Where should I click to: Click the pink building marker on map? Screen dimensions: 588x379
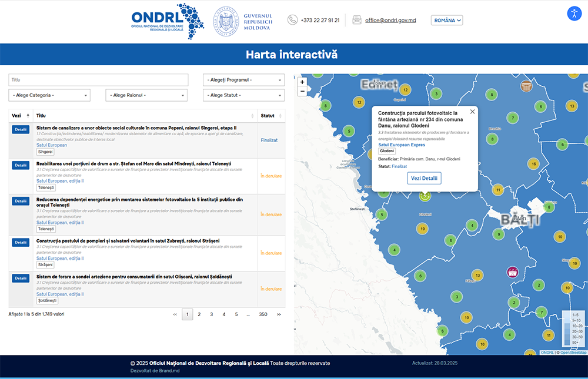pyautogui.click(x=512, y=271)
